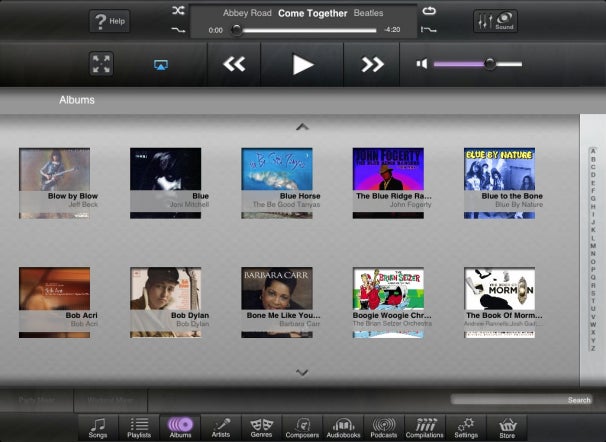Open the Blue Horse album

[277, 183]
